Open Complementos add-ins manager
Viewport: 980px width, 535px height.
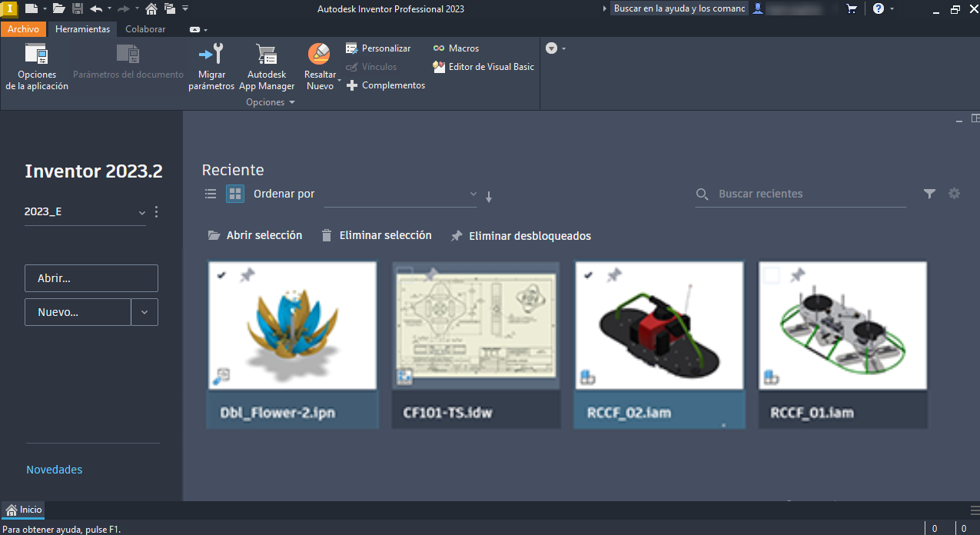pyautogui.click(x=385, y=85)
